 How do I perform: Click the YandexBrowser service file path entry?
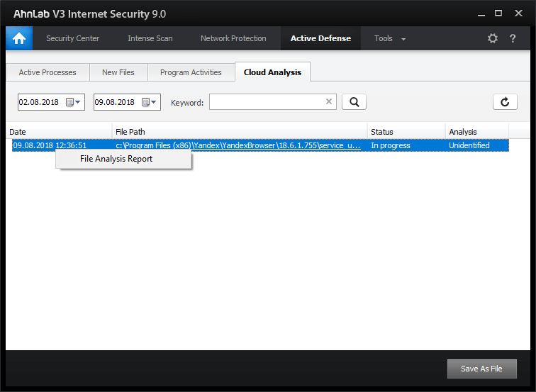238,145
